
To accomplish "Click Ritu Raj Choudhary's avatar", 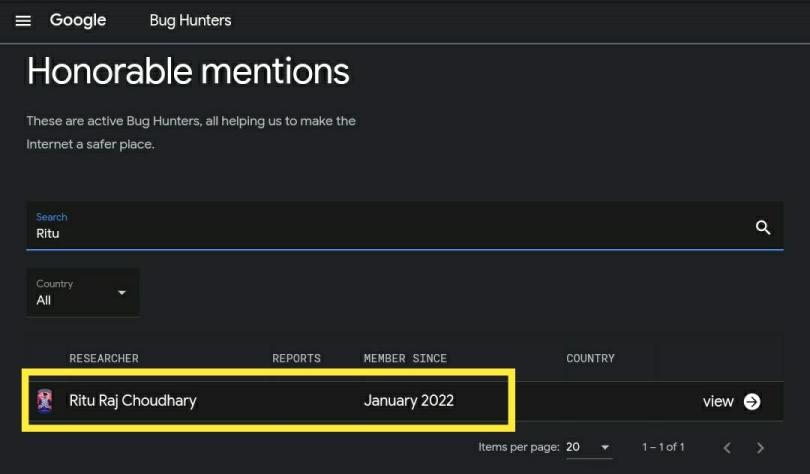I will click(45, 401).
